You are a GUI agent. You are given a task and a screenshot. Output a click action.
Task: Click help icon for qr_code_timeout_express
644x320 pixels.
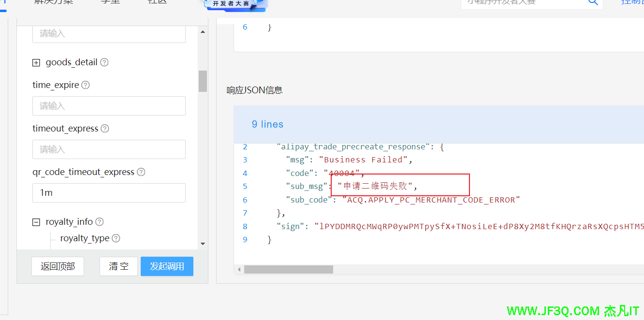(141, 172)
